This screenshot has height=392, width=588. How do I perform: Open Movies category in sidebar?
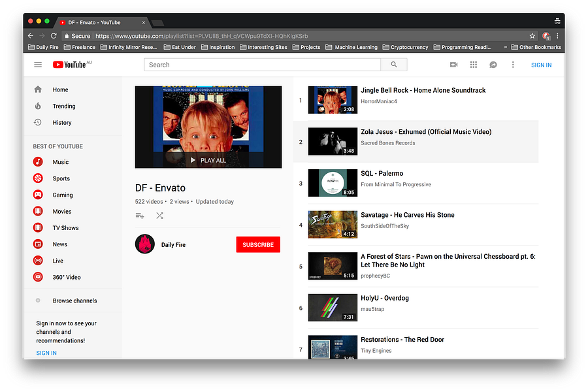(62, 212)
